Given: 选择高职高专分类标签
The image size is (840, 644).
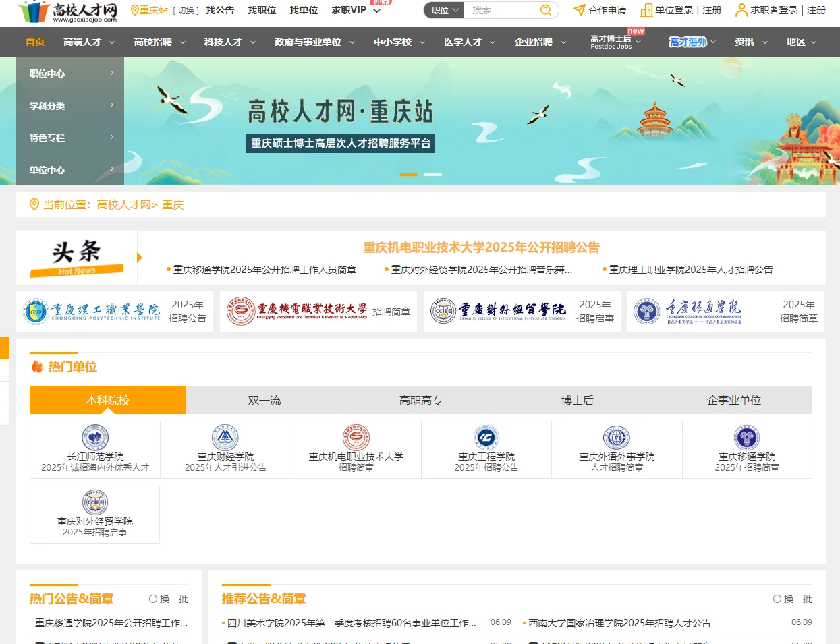Looking at the screenshot, I should [x=420, y=400].
